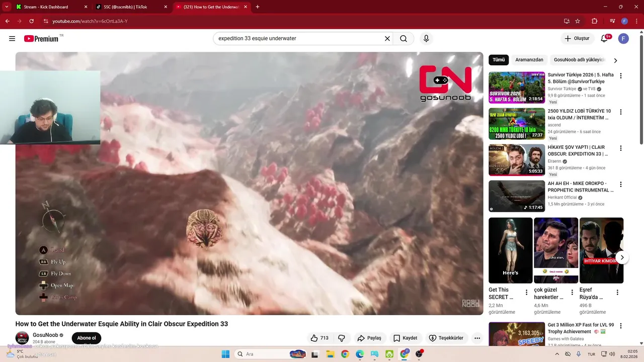Open a new browser tab

[x=258, y=7]
